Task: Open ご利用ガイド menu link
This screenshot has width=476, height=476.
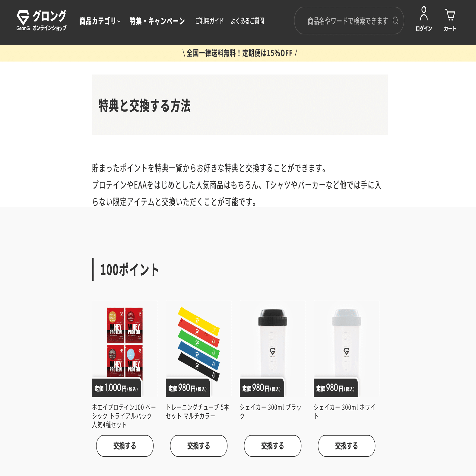Action: click(209, 21)
